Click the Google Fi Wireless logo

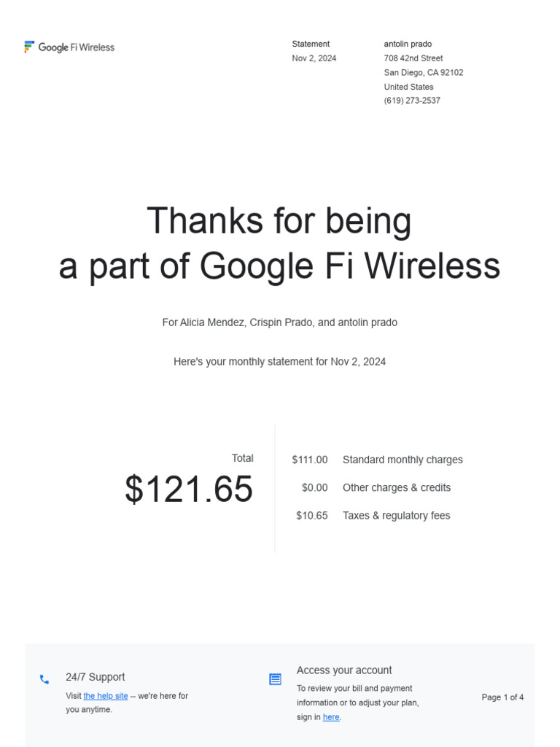tap(69, 47)
